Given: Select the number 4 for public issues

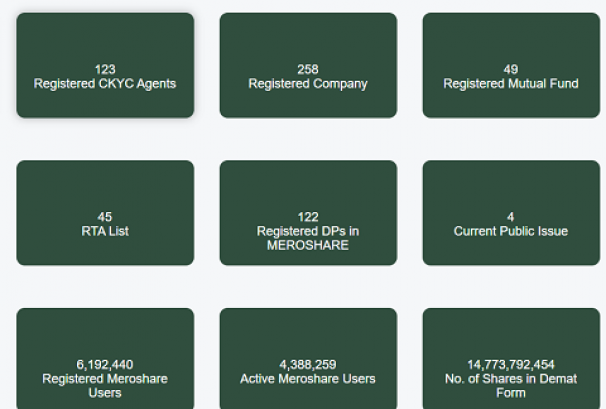Looking at the screenshot, I should click(511, 216).
